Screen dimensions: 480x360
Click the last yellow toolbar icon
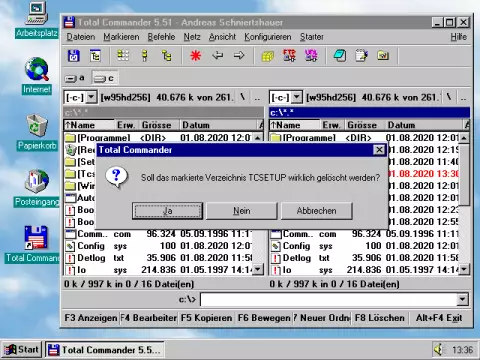[x=383, y=56]
